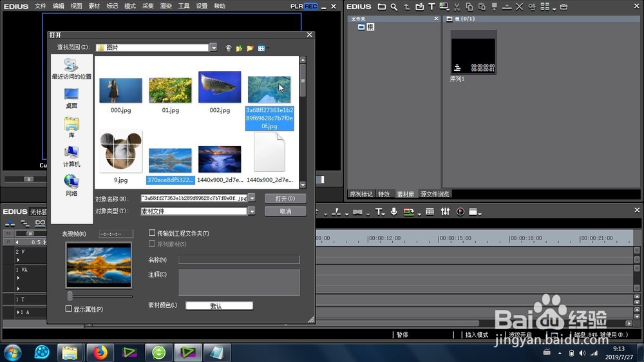The image size is (644, 362).
Task: Select the 序列1 clip in the bin
Action: click(x=473, y=52)
